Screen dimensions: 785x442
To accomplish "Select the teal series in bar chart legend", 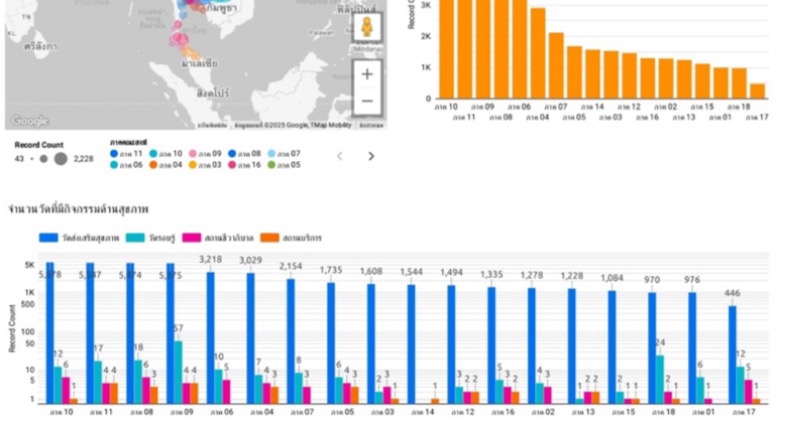I will tap(146, 238).
